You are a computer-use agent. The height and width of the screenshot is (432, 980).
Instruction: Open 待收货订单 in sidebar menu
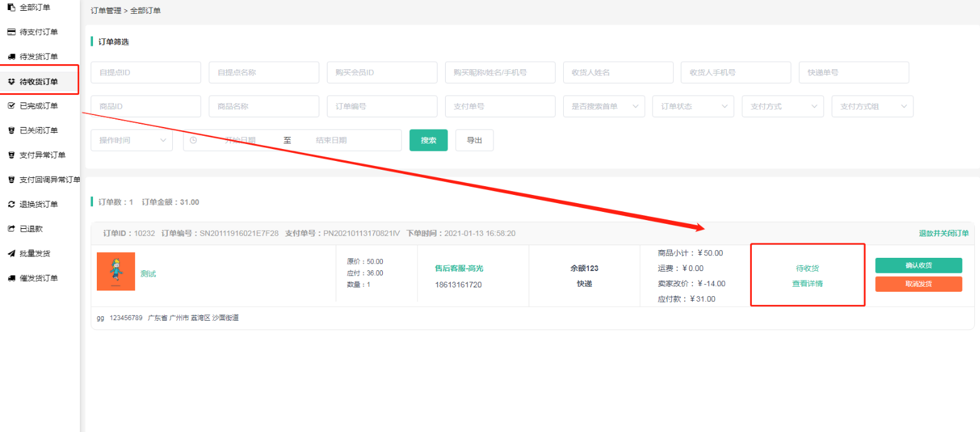pos(39,82)
